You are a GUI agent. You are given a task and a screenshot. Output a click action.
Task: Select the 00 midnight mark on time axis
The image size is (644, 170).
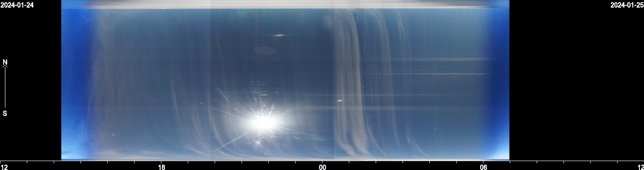[x=322, y=167]
